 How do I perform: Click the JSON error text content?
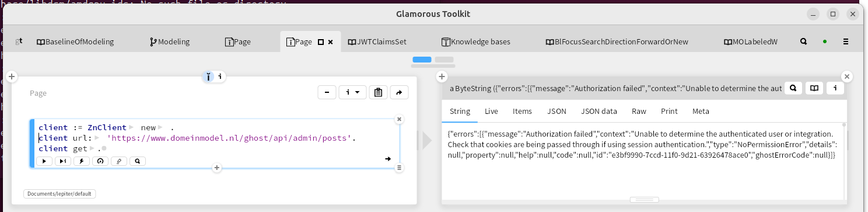[643, 145]
